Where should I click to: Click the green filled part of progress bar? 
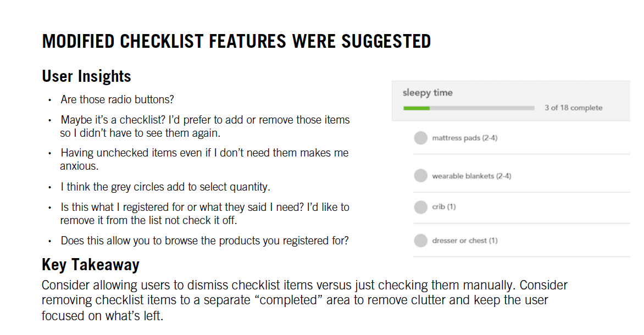coord(416,108)
